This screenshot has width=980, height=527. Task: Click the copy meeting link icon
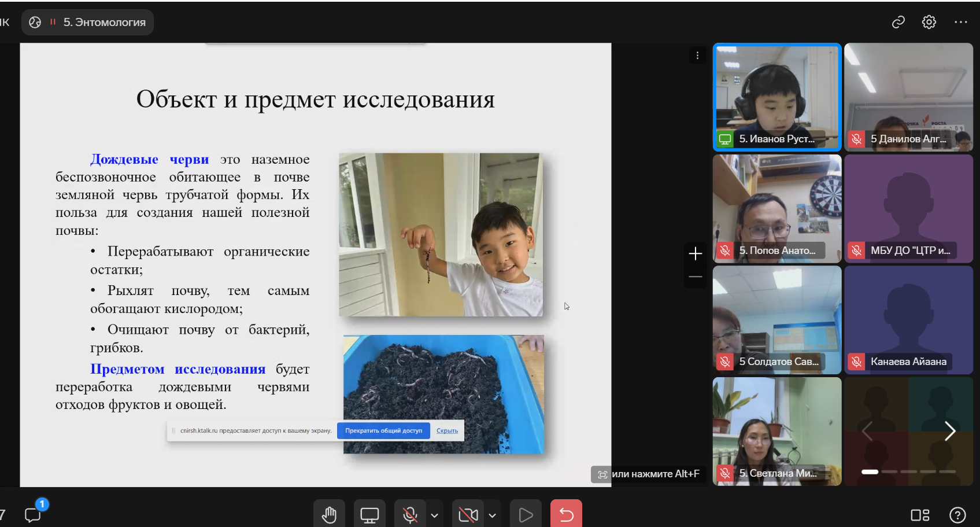coord(898,22)
